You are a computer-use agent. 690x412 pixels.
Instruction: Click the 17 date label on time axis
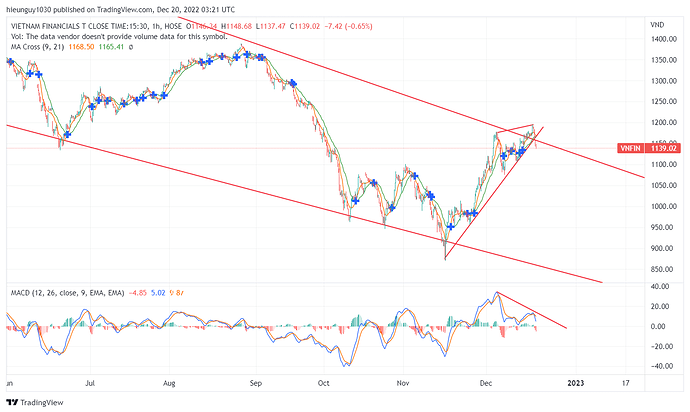tap(625, 383)
